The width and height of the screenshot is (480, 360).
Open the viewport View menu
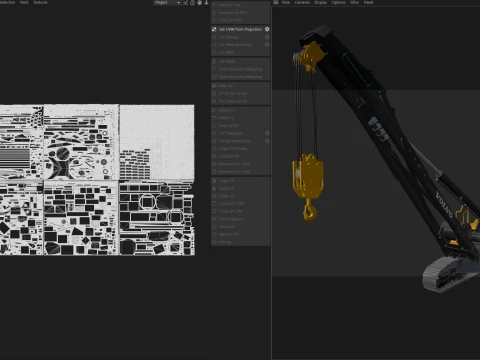286,2
